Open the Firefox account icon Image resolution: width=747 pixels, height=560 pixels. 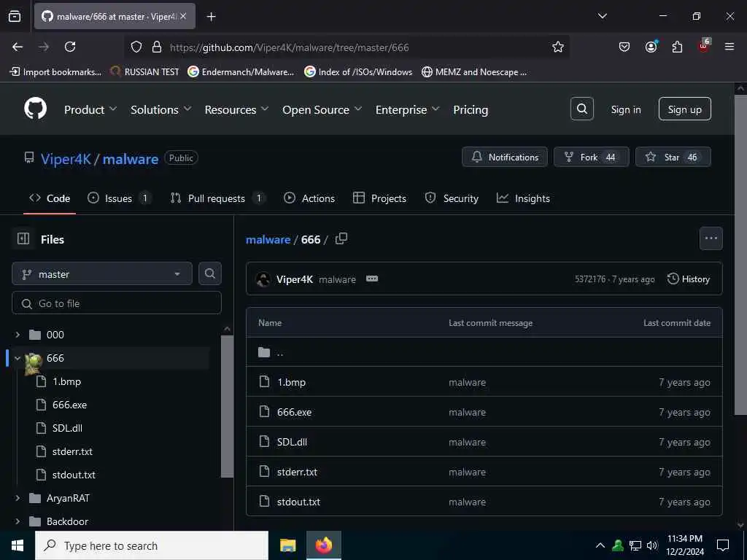[x=651, y=47]
